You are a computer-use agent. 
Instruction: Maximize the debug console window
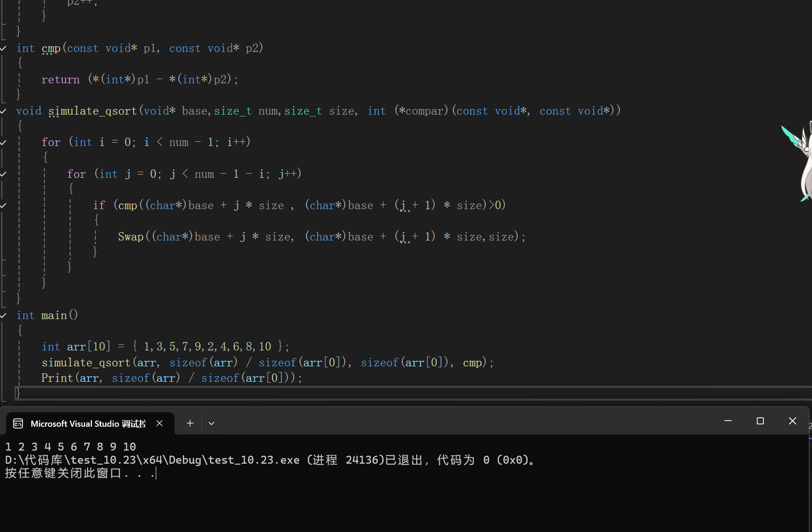pyautogui.click(x=760, y=421)
